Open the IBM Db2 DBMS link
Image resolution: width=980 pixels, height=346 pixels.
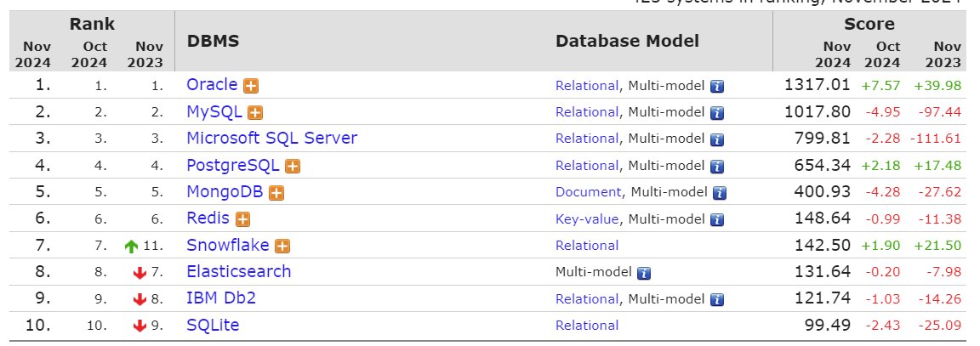tap(221, 298)
